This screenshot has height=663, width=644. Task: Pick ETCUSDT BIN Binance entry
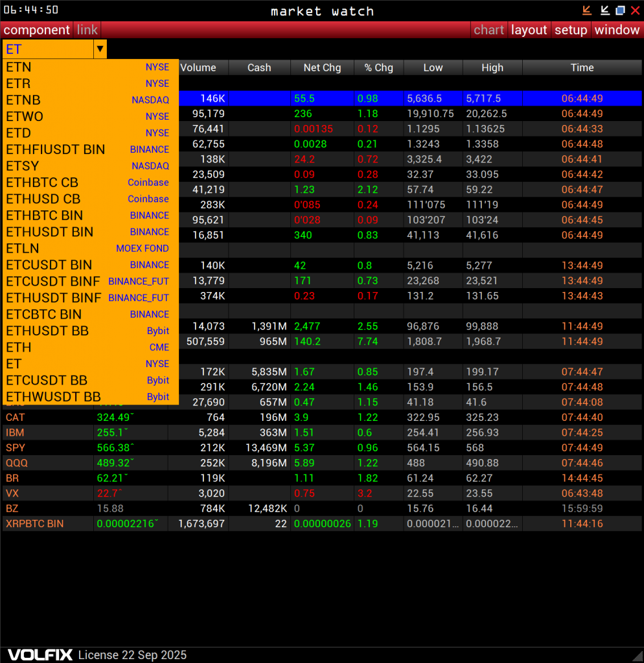click(x=91, y=265)
